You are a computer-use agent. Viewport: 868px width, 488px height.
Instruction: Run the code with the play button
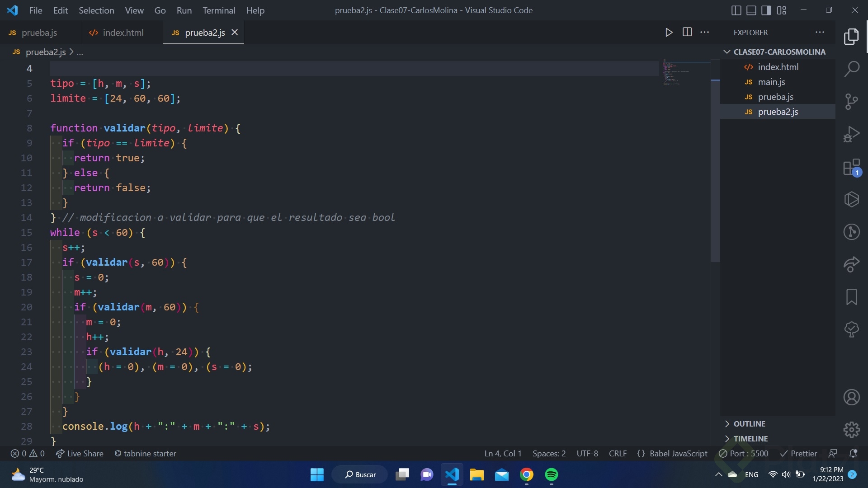tap(669, 32)
